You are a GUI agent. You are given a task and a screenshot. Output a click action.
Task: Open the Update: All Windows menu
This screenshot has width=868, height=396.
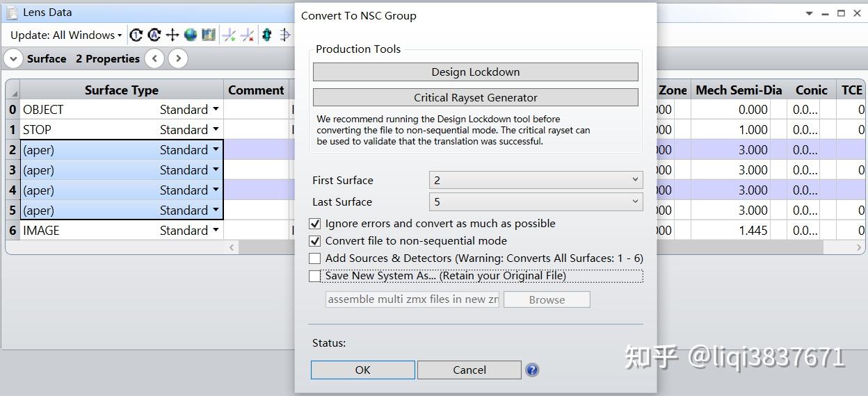click(x=66, y=35)
